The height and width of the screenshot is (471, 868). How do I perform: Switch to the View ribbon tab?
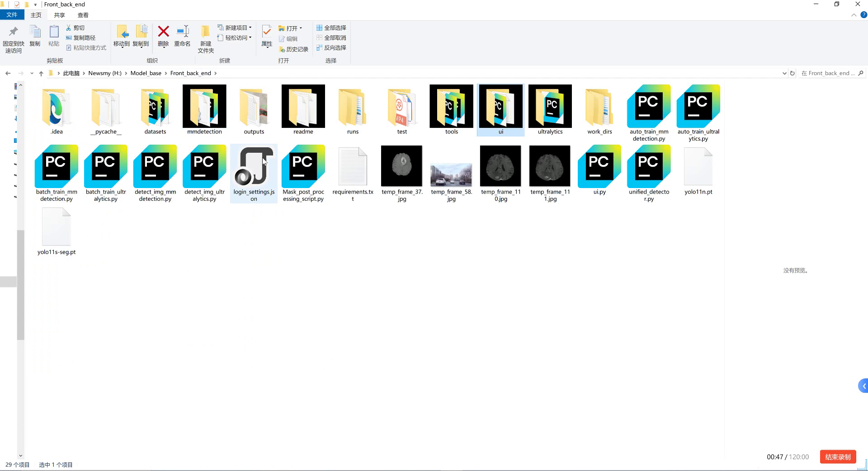click(83, 15)
